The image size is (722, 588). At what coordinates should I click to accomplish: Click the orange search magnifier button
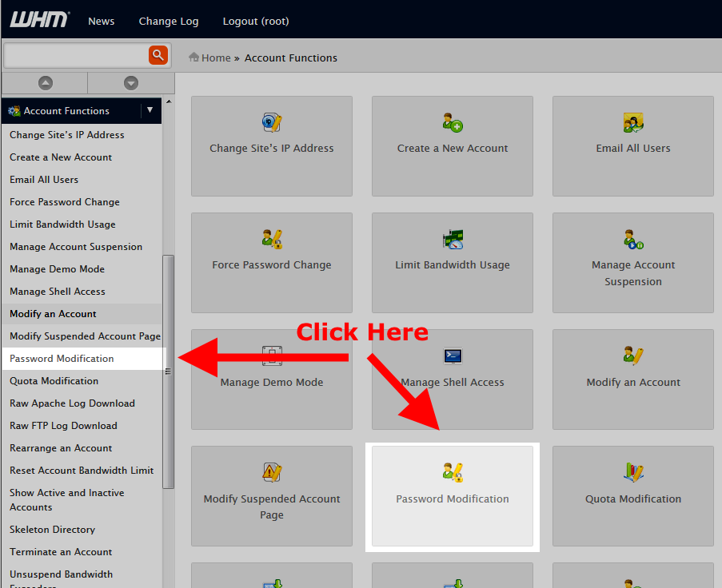point(158,55)
